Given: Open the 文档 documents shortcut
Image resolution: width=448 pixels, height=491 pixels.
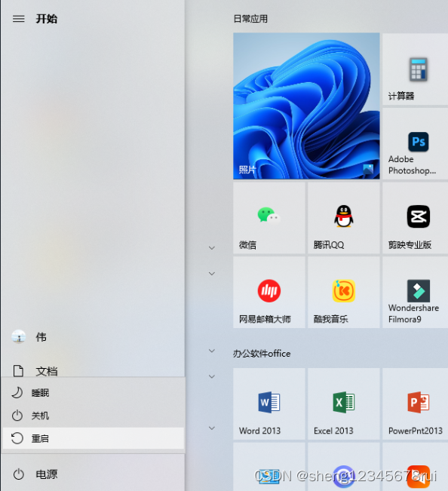Looking at the screenshot, I should pyautogui.click(x=93, y=371).
